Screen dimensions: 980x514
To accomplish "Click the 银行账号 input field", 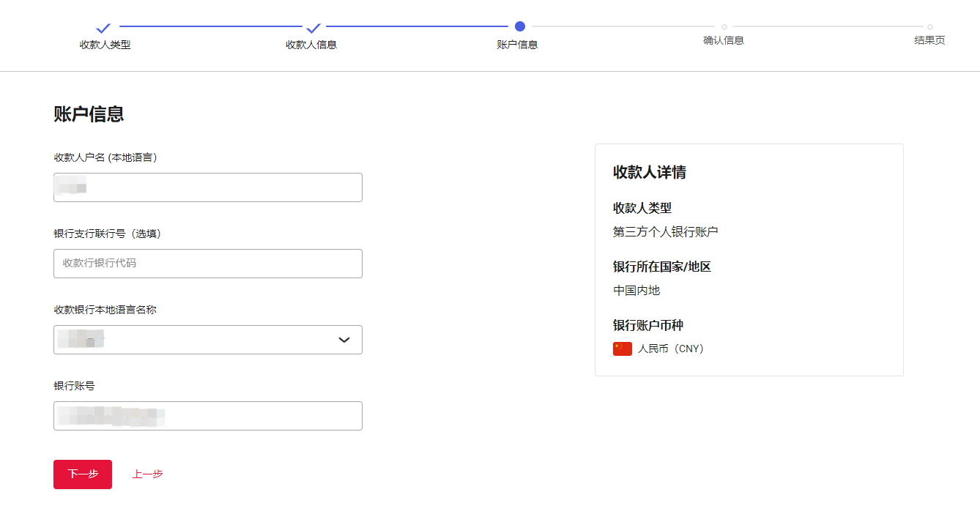I will click(207, 415).
